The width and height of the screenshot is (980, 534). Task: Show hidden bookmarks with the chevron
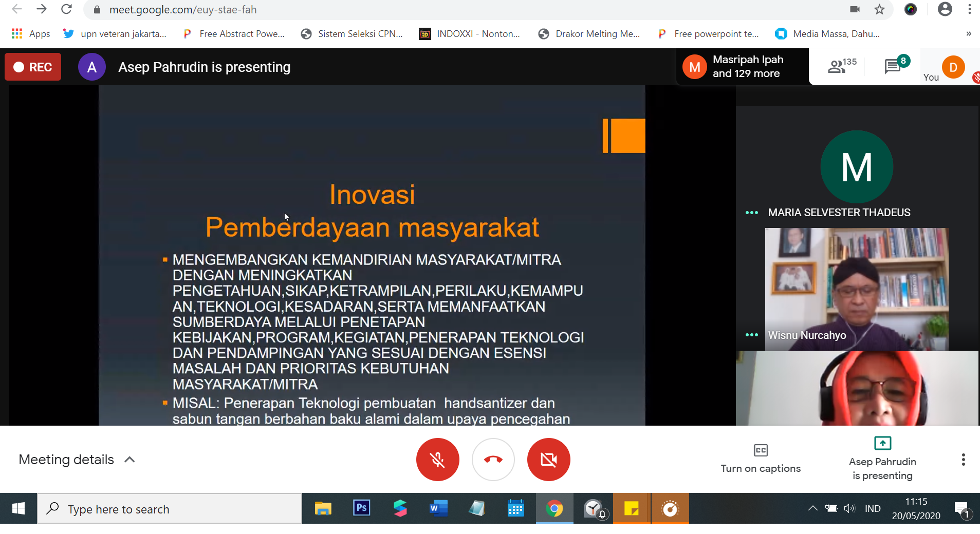tap(968, 34)
